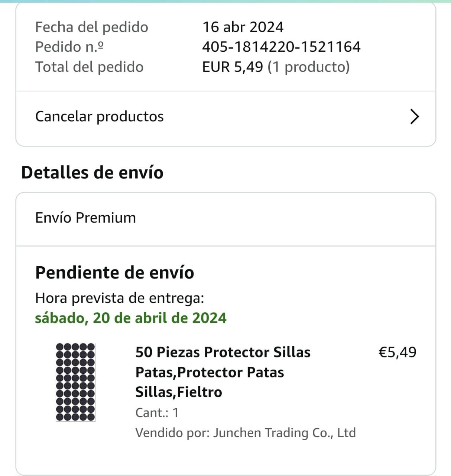Click the Detalles de envío heading
The height and width of the screenshot is (476, 451).
(92, 173)
